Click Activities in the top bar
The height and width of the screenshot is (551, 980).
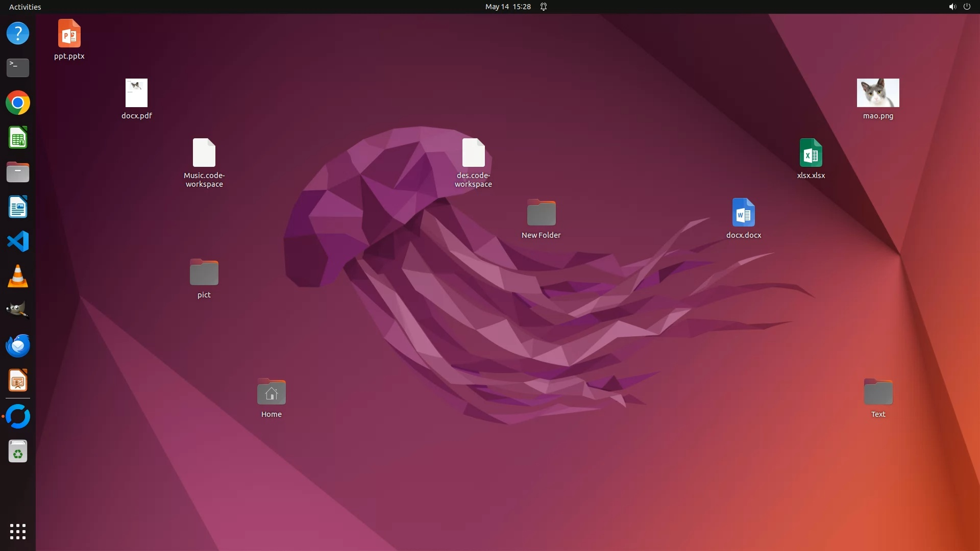(x=25, y=7)
